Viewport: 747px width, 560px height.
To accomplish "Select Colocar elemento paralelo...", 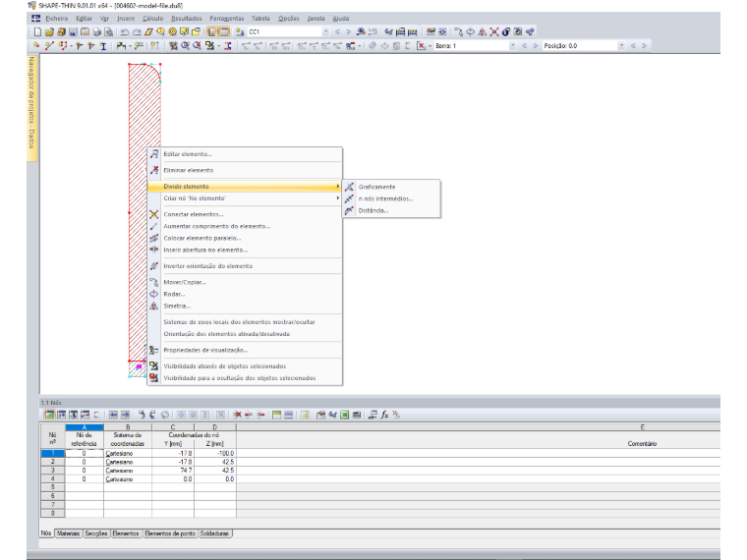I will (x=245, y=238).
